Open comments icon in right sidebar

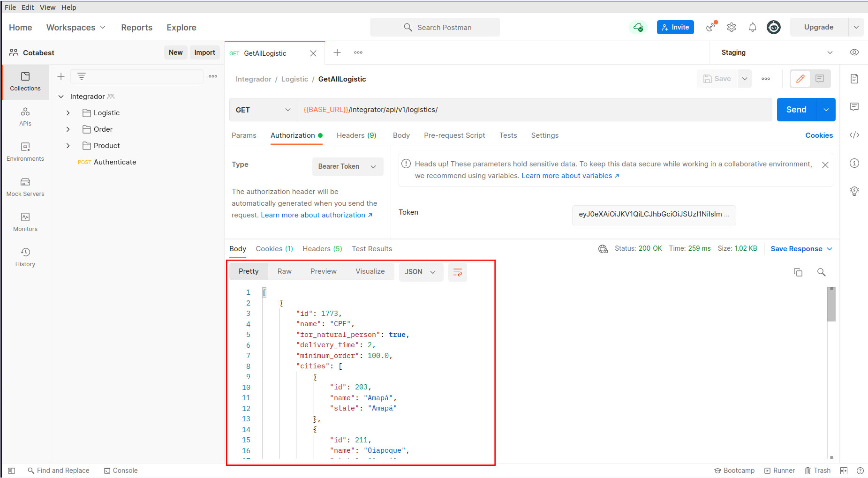pos(854,107)
